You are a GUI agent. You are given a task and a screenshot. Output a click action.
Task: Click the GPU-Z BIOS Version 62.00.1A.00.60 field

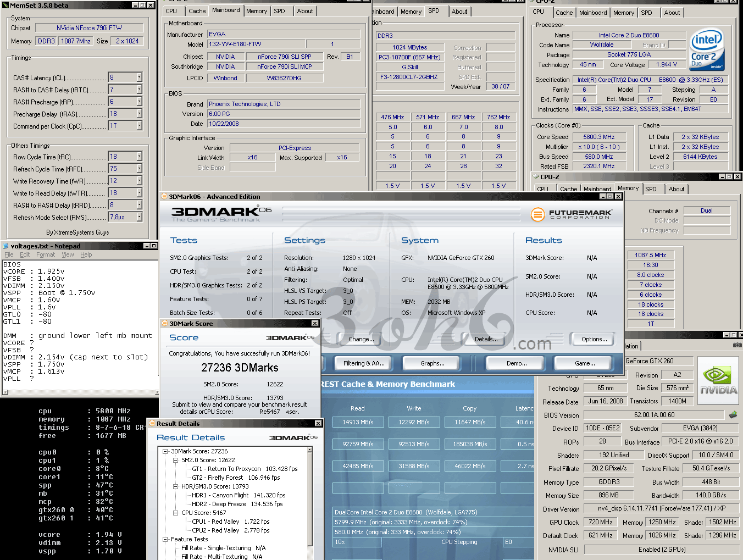click(x=654, y=415)
